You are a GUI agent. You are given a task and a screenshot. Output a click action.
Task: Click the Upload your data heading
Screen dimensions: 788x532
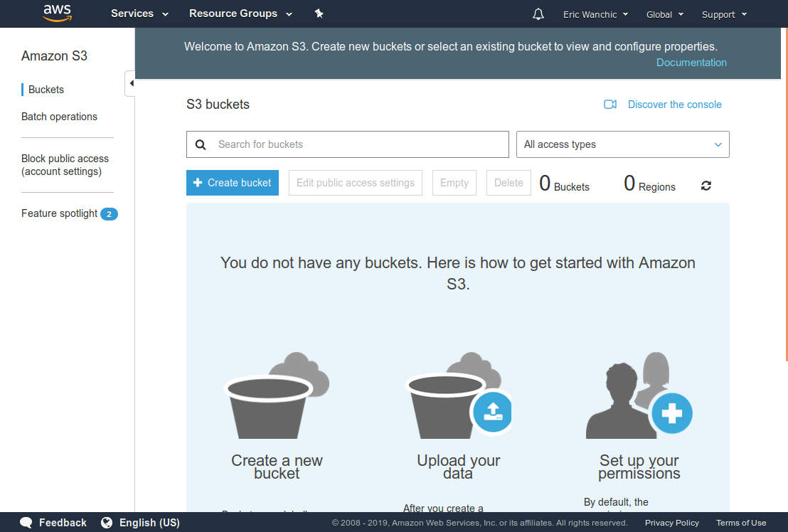pyautogui.click(x=458, y=467)
